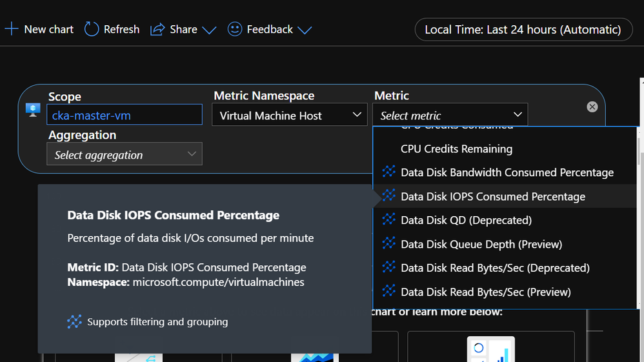Open the Select metric dropdown
This screenshot has width=644, height=362.
click(x=450, y=115)
